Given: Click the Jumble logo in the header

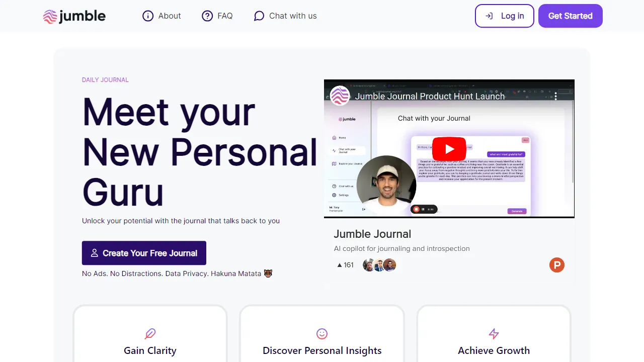Looking at the screenshot, I should [74, 16].
